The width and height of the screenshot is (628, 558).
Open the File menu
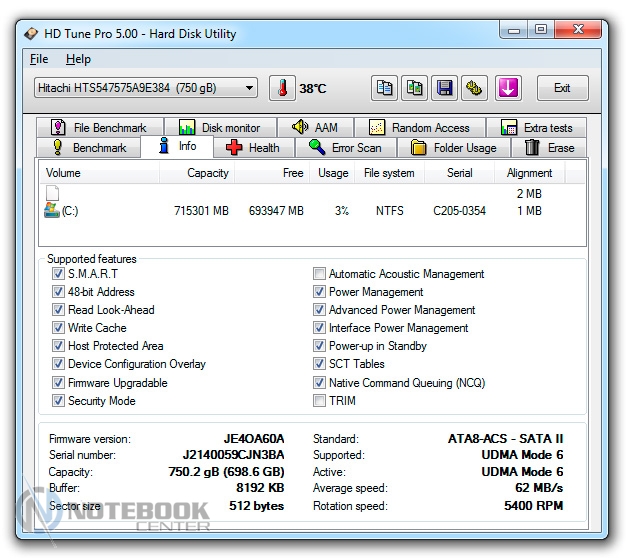[39, 60]
